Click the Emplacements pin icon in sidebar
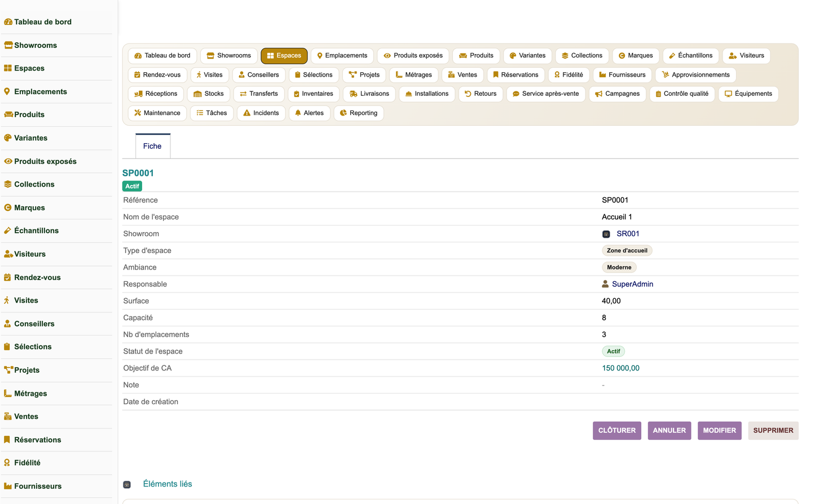Viewport: 815px width, 504px height. pyautogui.click(x=7, y=91)
